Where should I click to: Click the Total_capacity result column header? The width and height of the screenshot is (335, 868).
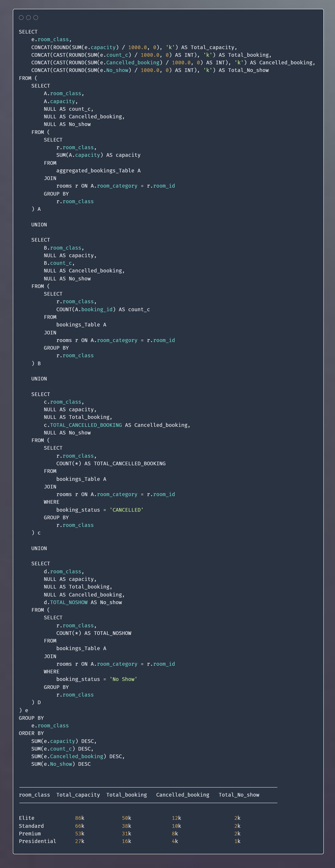[78, 795]
